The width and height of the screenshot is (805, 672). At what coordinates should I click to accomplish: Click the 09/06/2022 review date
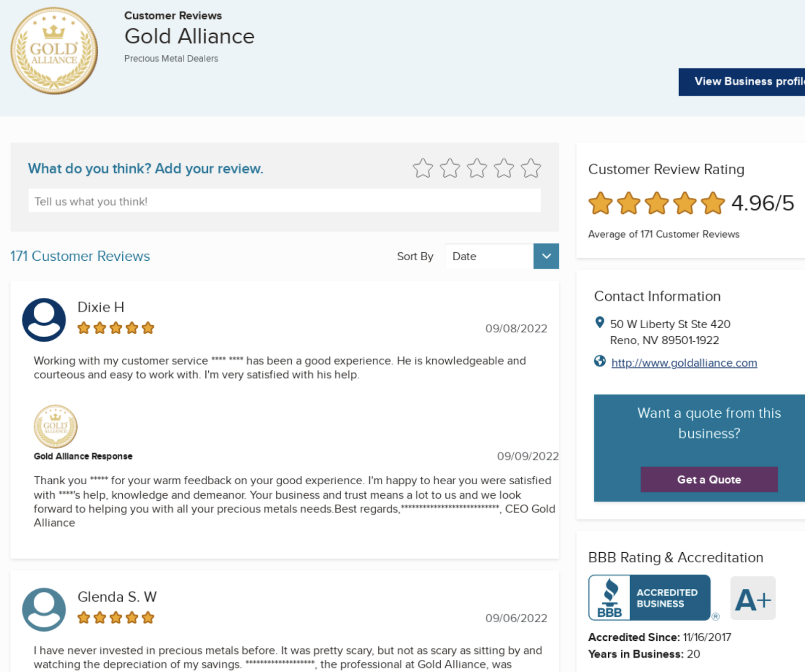(x=516, y=618)
